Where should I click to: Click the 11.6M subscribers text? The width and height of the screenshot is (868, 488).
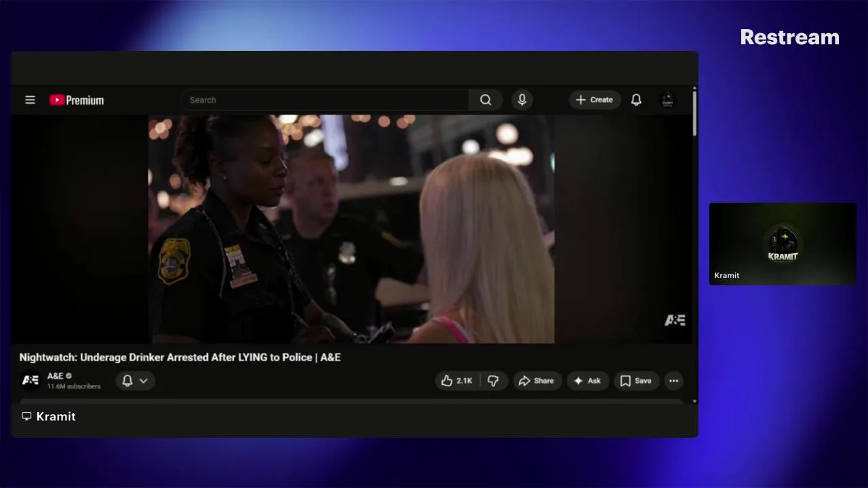click(x=74, y=386)
